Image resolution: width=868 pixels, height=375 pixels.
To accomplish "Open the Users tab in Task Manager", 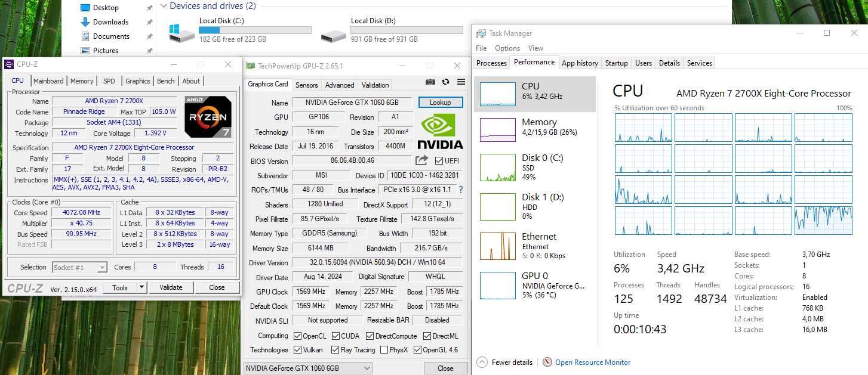I will coord(644,63).
